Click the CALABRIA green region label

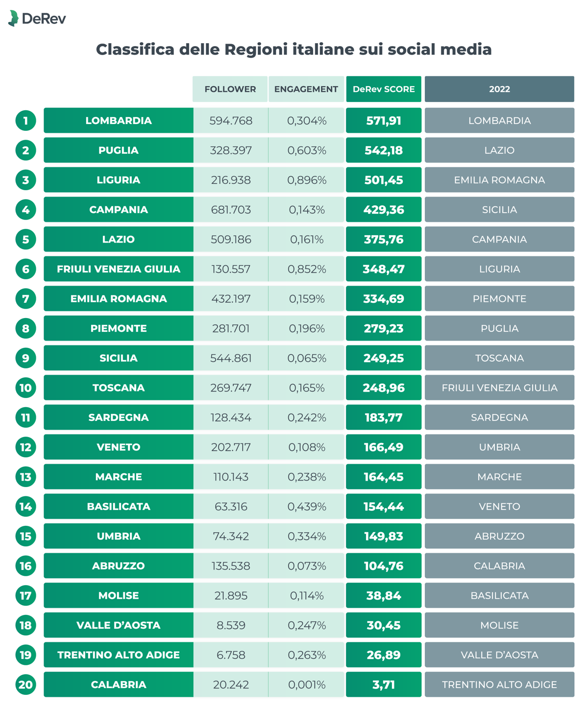coord(119,685)
